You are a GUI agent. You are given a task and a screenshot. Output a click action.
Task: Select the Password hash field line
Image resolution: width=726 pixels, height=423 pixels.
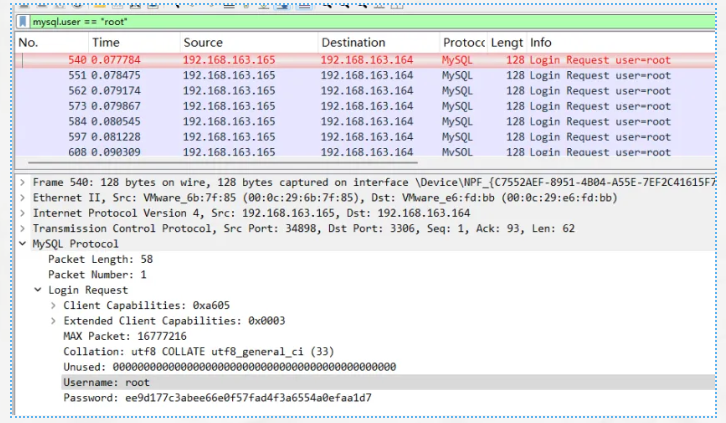pos(217,398)
